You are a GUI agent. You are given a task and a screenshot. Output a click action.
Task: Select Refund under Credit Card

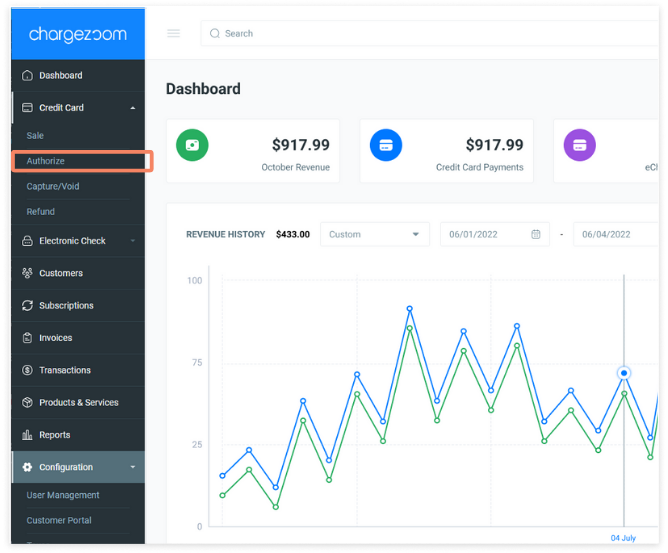[x=40, y=212]
